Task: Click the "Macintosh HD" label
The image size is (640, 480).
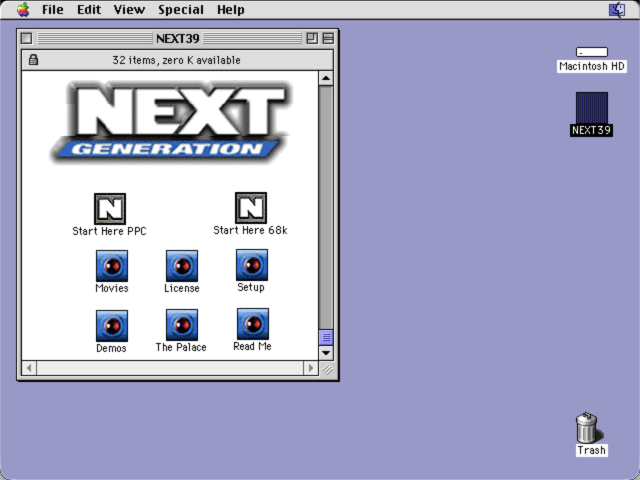Action: coord(592,66)
